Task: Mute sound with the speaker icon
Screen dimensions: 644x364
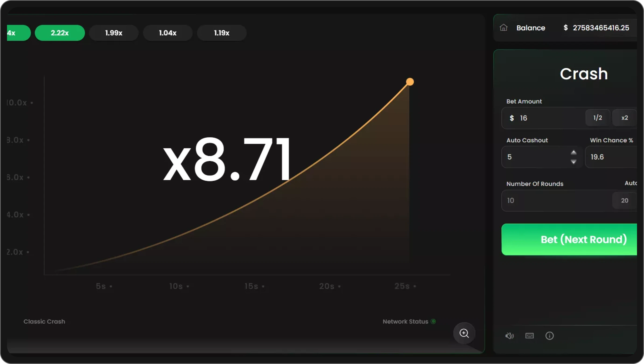Action: tap(509, 336)
